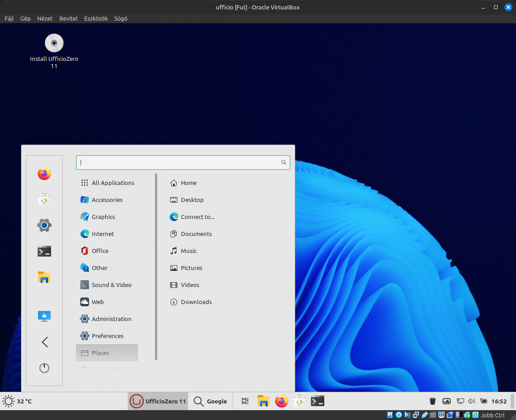Click the category list scrollbar in the menu
Screen dimensions: 516x420
click(156, 267)
